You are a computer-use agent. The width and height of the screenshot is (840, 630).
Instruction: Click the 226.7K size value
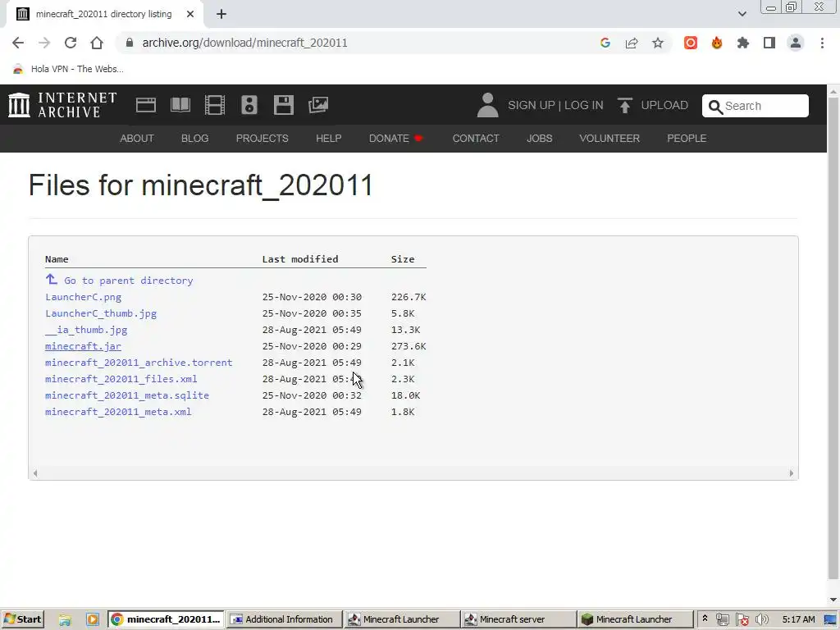point(409,297)
